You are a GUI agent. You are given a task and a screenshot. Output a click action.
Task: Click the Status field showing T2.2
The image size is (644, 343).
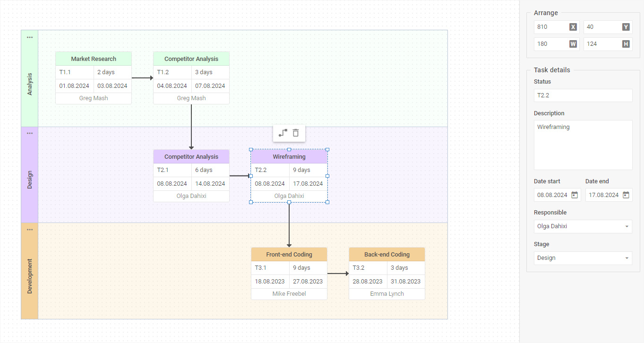(x=583, y=95)
